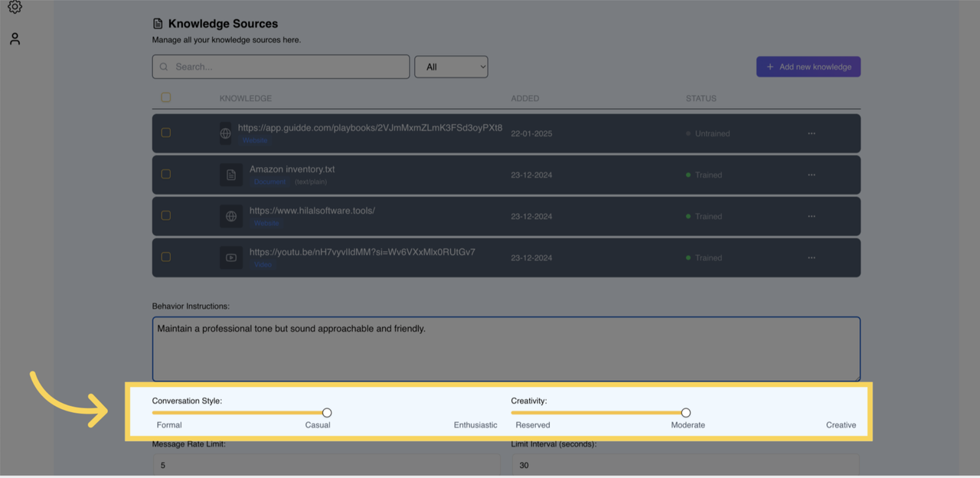Screen dimensions: 980x478
Task: Open the three-dots menu for the Untrained source
Action: tap(812, 133)
